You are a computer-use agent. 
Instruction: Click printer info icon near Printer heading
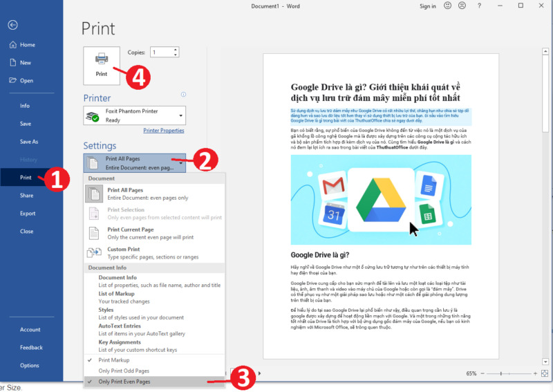click(183, 95)
